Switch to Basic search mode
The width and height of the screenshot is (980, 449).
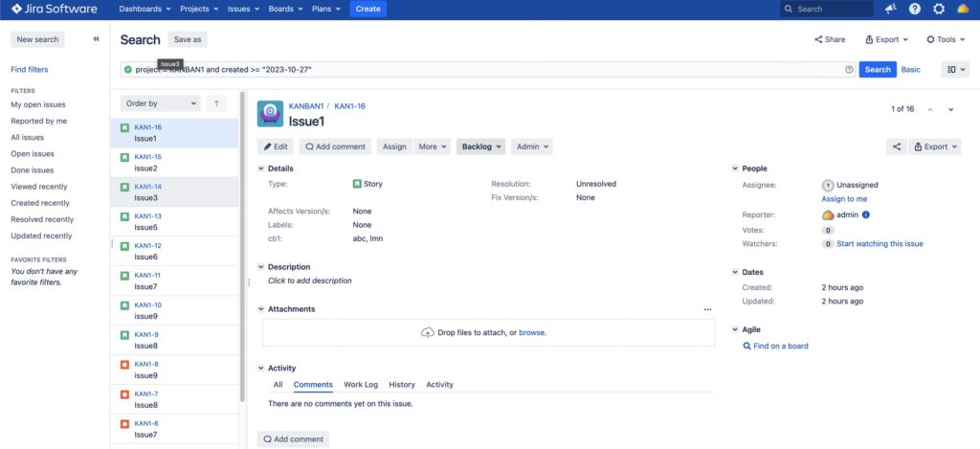(910, 70)
